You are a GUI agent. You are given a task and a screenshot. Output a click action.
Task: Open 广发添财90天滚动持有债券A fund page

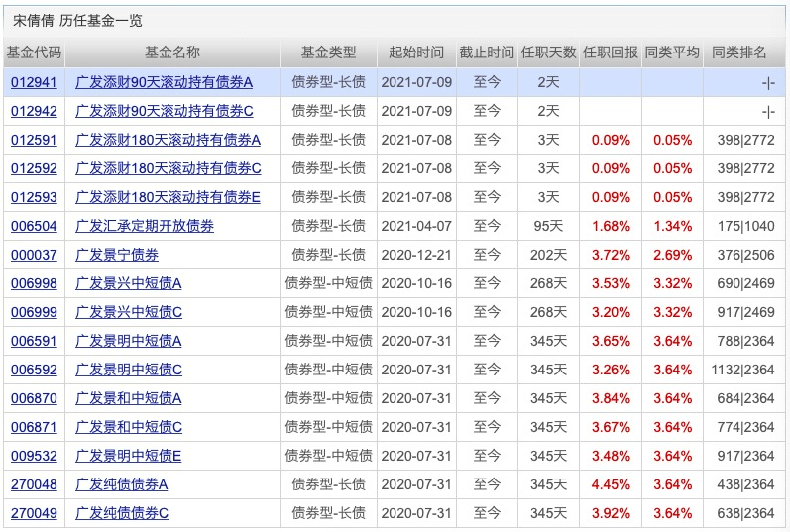[x=165, y=82]
